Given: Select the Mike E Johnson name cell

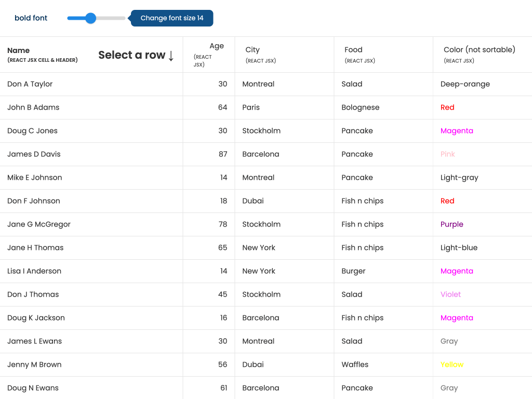Looking at the screenshot, I should [x=35, y=178].
